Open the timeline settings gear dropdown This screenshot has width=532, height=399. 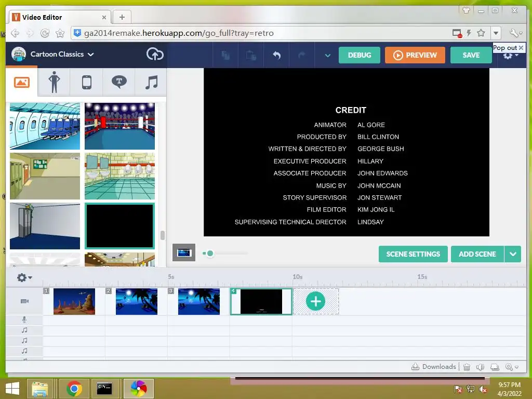pyautogui.click(x=24, y=277)
